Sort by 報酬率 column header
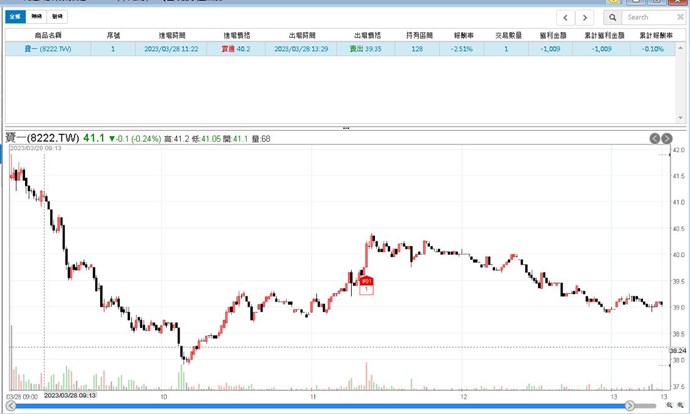This screenshot has width=690, height=414. pyautogui.click(x=462, y=35)
